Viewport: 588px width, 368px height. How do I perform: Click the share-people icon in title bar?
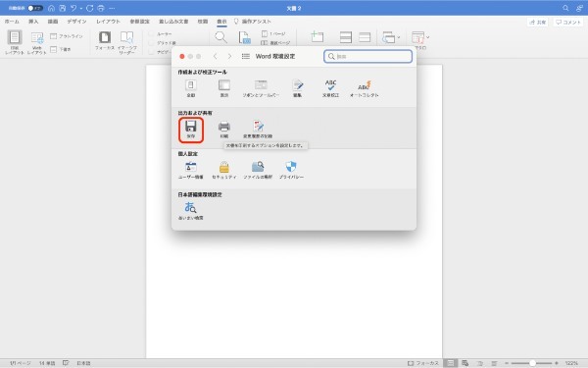click(x=580, y=8)
